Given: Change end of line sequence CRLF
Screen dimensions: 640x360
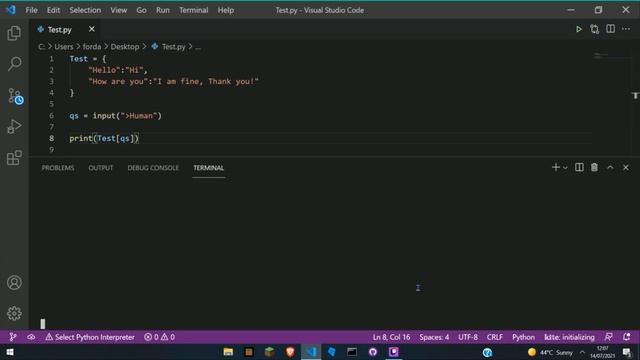Looking at the screenshot, I should pyautogui.click(x=495, y=337).
